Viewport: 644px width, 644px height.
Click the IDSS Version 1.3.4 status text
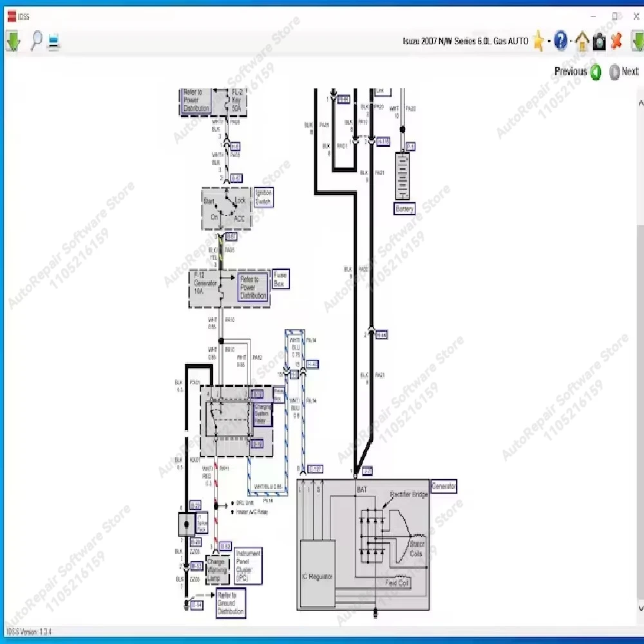coord(29,632)
